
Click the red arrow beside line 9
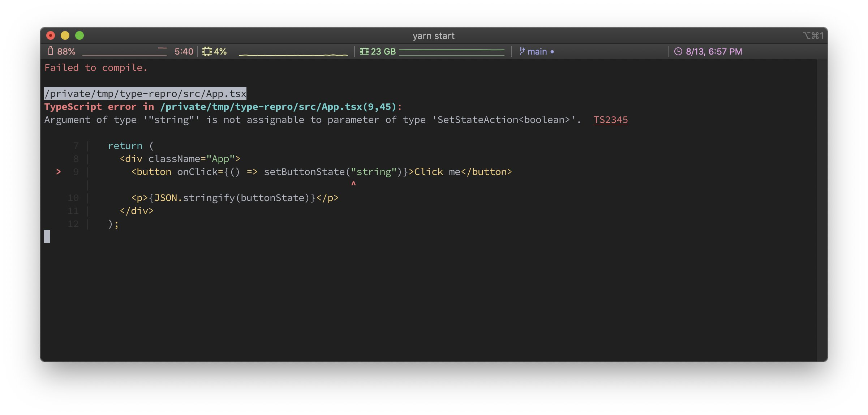click(x=59, y=172)
